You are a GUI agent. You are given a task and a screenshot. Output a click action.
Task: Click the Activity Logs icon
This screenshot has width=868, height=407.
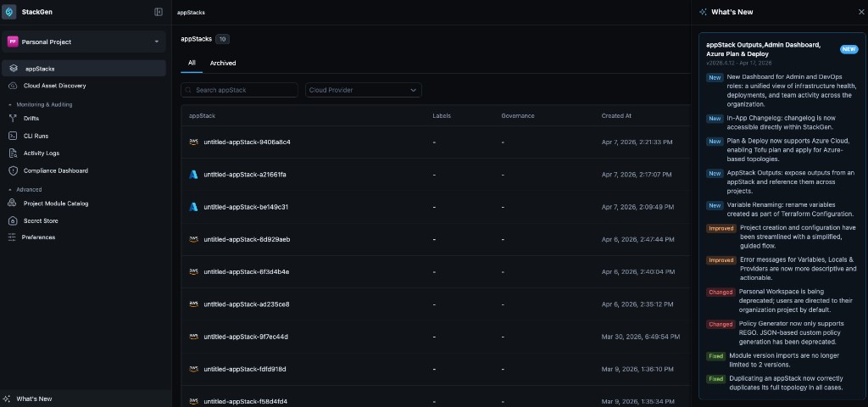13,153
